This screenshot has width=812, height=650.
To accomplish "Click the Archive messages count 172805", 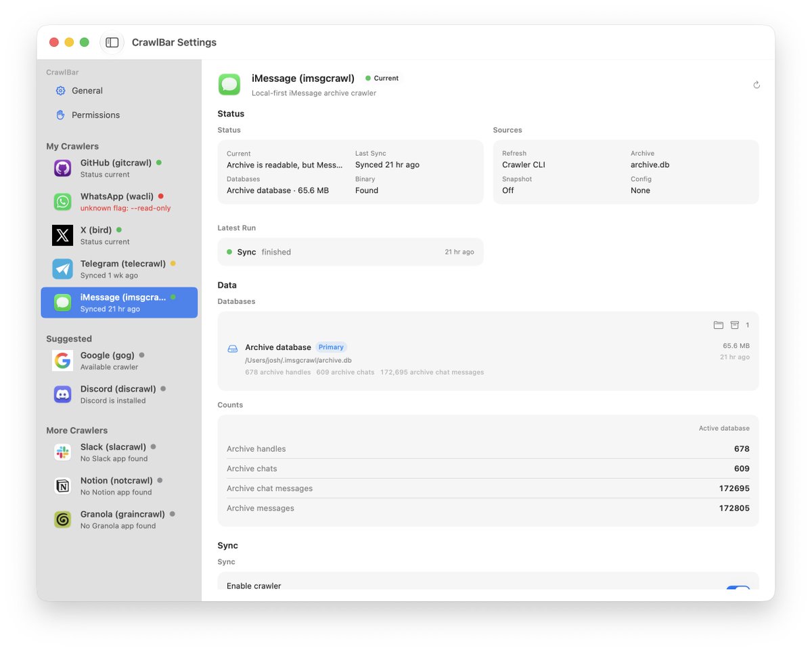I will [734, 508].
